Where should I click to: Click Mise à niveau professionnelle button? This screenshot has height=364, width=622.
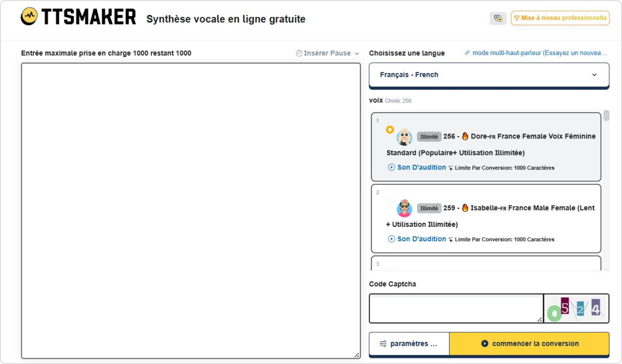click(x=560, y=18)
